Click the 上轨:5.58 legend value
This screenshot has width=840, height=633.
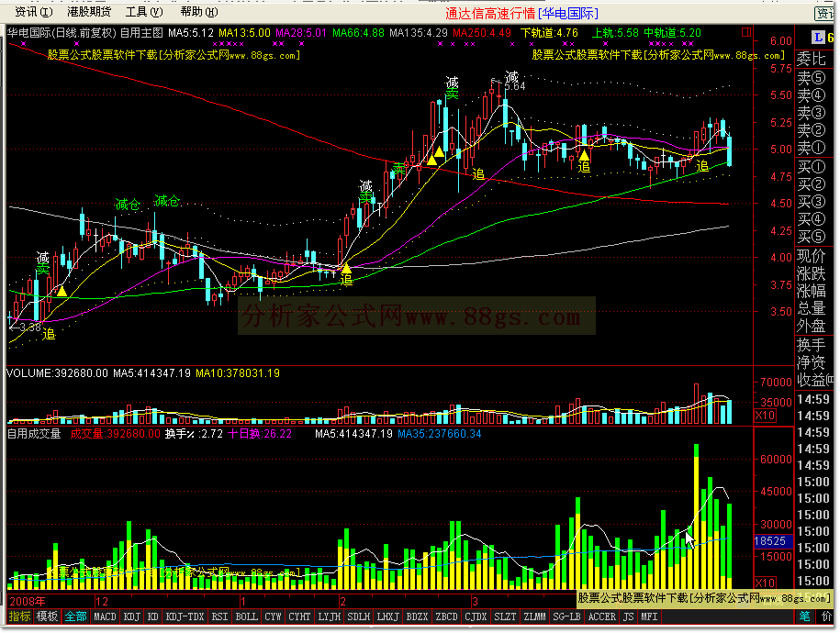[615, 33]
